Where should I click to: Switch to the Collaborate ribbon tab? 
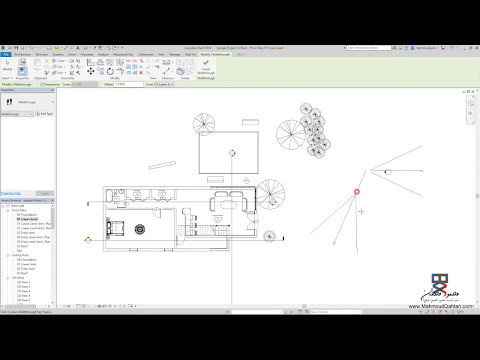[145, 54]
